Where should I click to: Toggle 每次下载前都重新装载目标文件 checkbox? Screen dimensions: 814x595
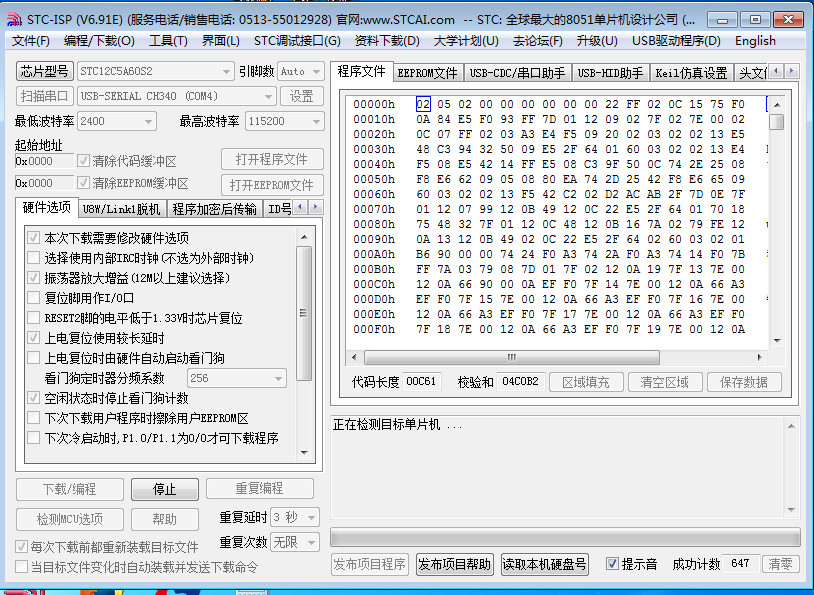[x=21, y=547]
